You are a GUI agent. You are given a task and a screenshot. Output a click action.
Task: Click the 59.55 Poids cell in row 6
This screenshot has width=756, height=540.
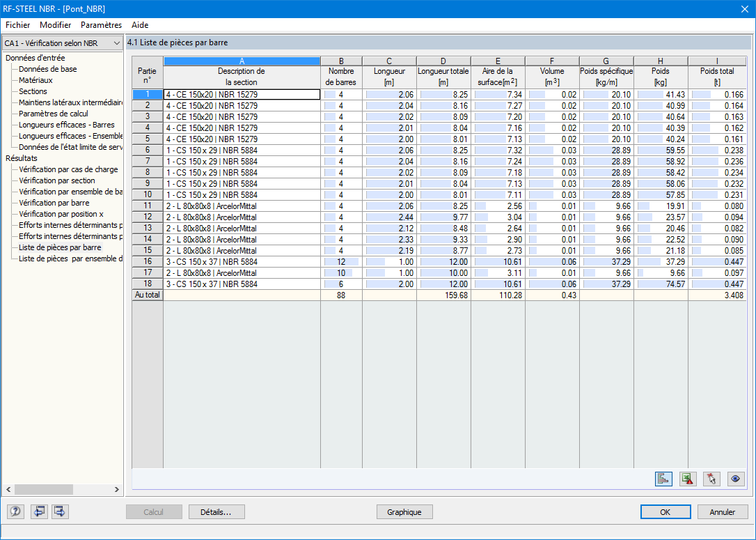pyautogui.click(x=661, y=150)
